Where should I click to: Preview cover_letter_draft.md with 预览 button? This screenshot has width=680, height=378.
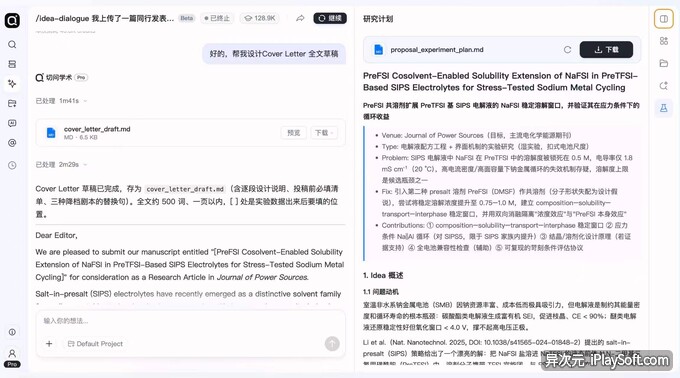(x=294, y=133)
